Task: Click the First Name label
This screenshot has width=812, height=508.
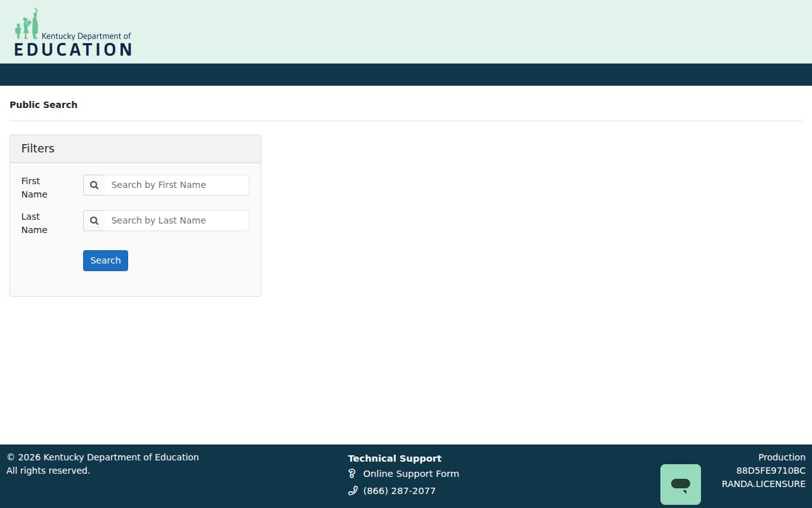Action: [x=34, y=187]
